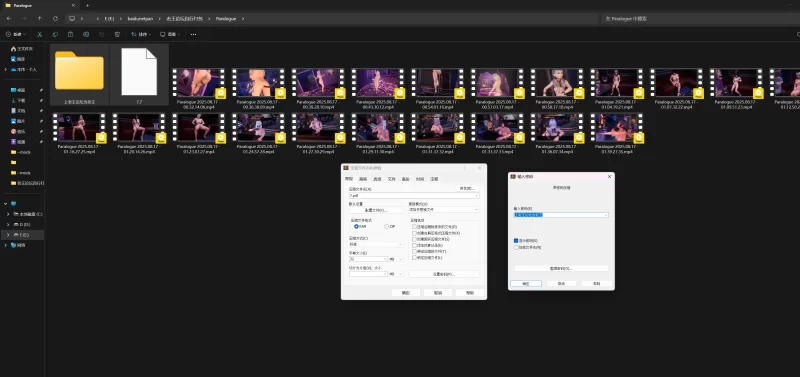
Task: Click the Rename icon in Explorer toolbar
Action: coord(86,34)
